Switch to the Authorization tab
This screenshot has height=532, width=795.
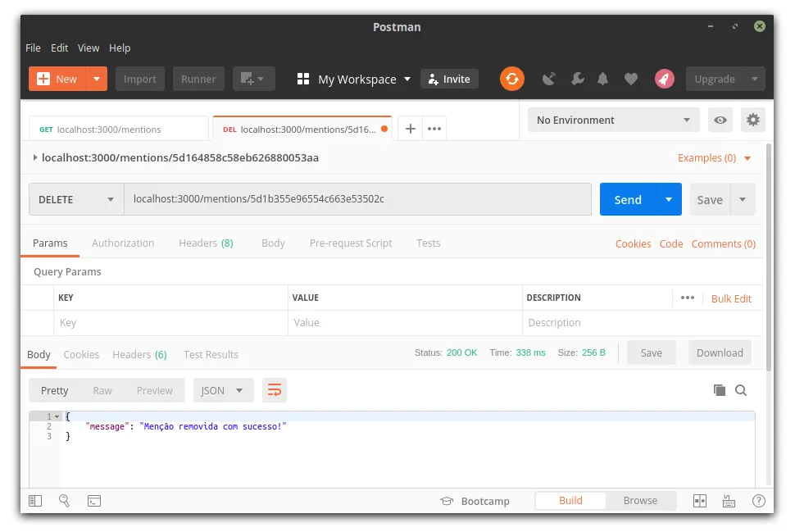point(123,243)
